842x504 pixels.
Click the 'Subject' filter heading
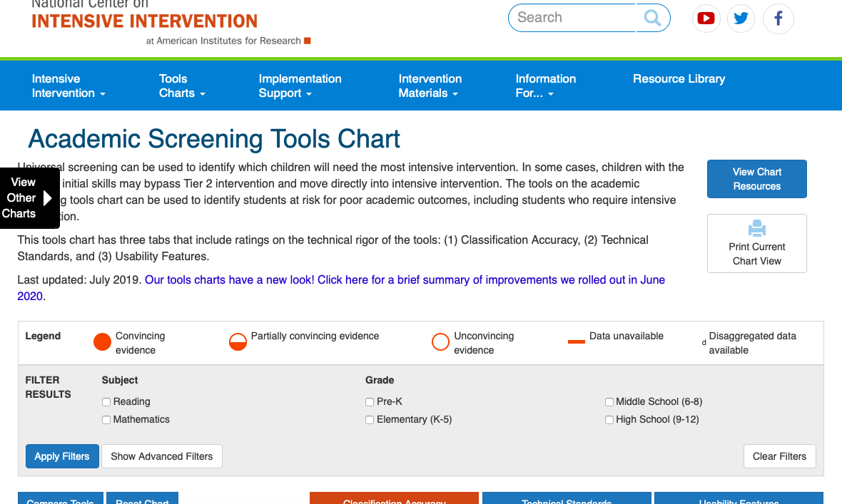120,380
